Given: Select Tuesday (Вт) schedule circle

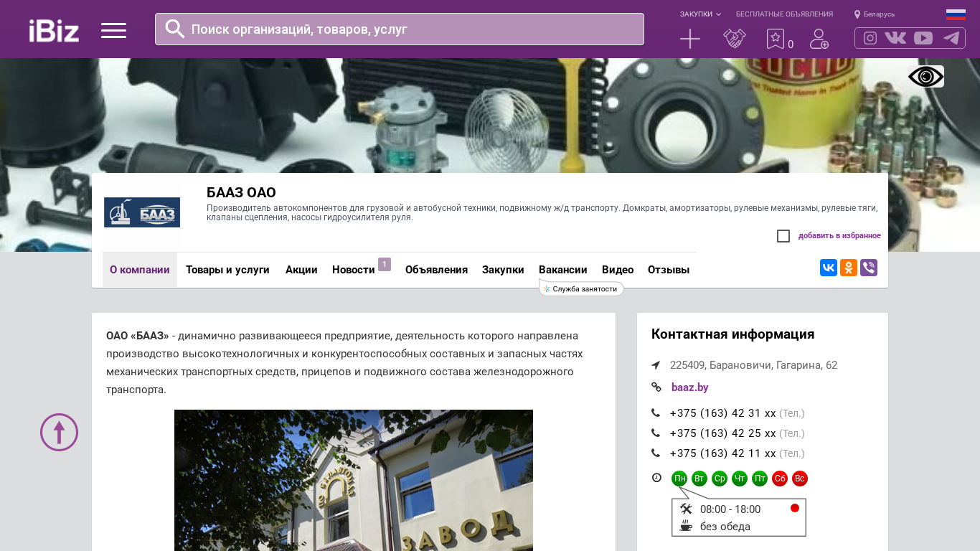Looking at the screenshot, I should 699,479.
